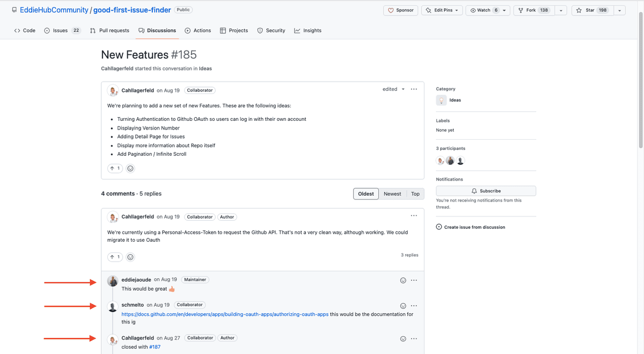Add emoji reaction to Personal-Access-Token comment

coord(130,257)
